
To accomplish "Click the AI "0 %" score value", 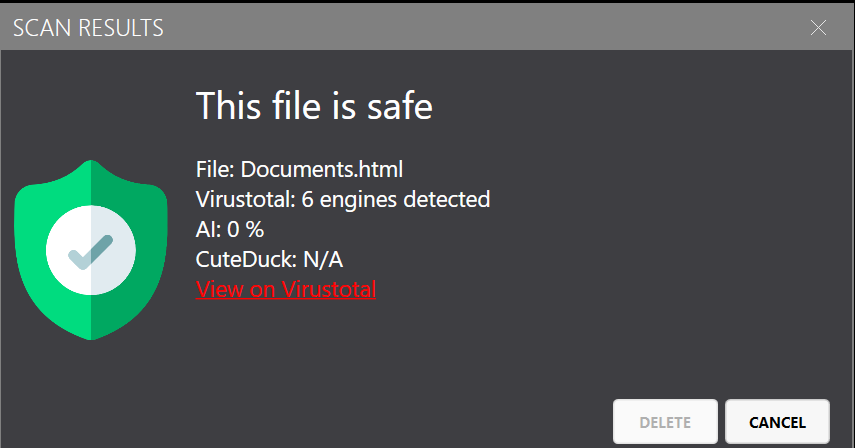I will click(243, 229).
